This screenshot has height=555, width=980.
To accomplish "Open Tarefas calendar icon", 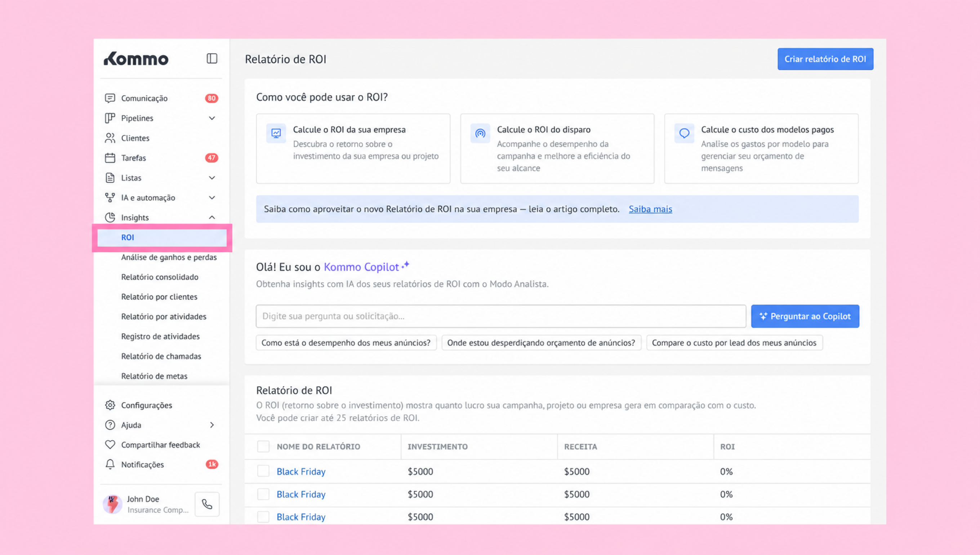I will click(x=110, y=158).
